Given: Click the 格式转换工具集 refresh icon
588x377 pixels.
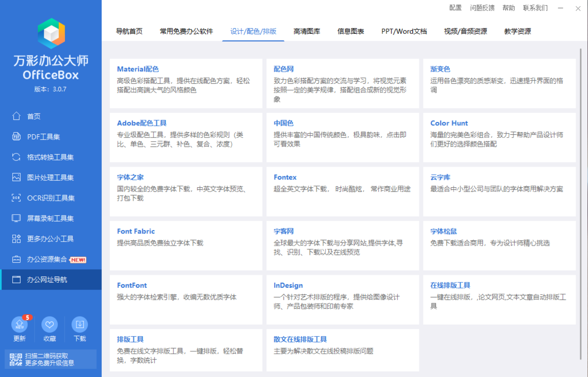Looking at the screenshot, I should [16, 157].
